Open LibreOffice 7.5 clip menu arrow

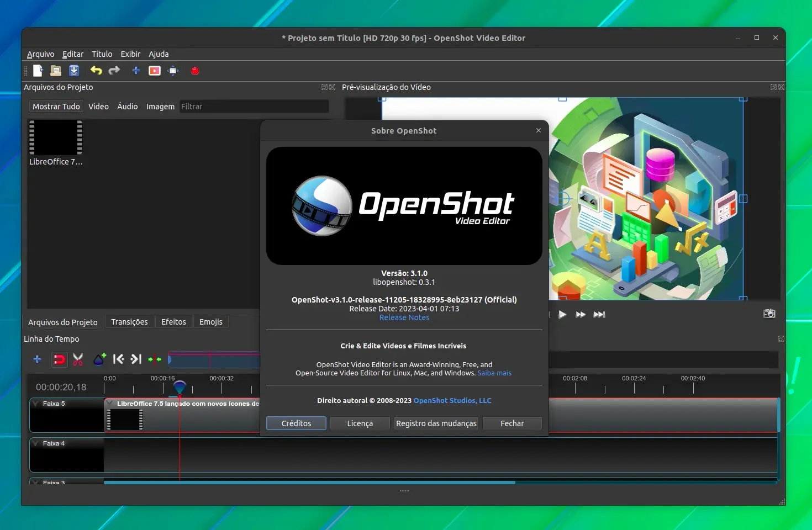[110, 404]
